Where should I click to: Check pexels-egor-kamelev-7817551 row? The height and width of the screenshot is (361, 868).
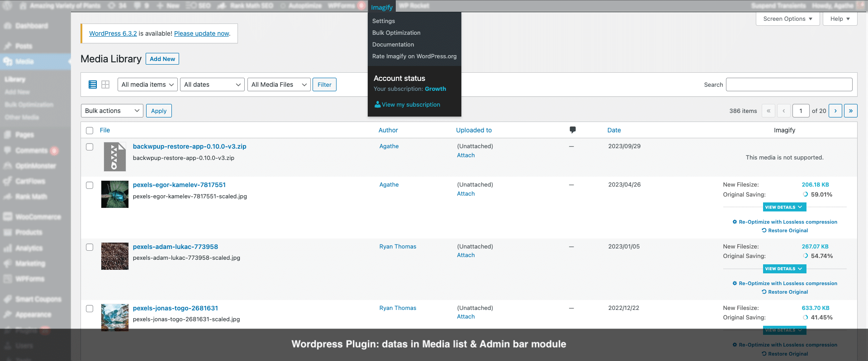(90, 185)
